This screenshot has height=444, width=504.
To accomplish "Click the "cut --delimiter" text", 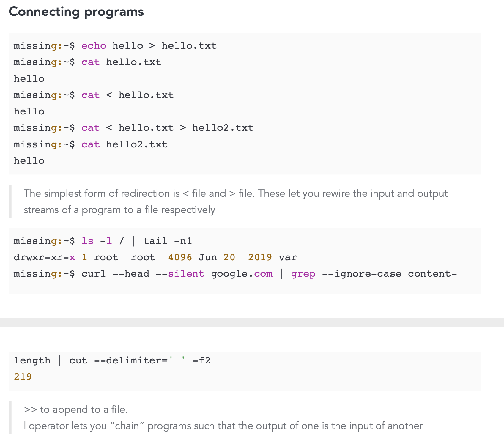I will click(x=118, y=360).
